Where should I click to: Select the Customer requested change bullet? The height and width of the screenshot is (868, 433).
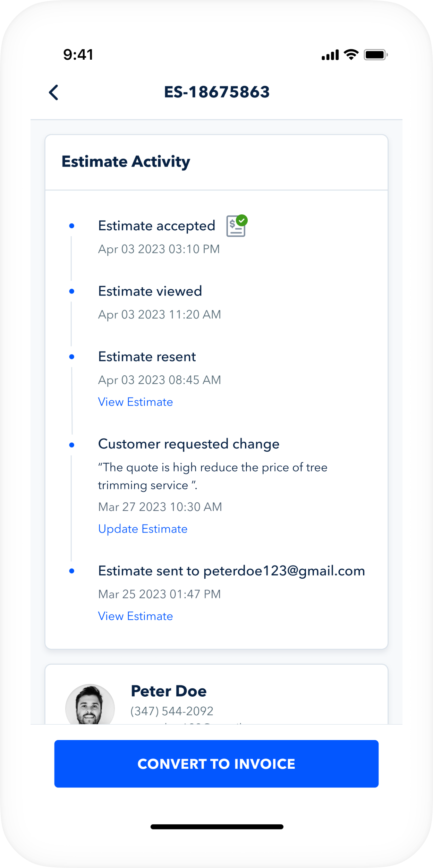click(x=72, y=445)
